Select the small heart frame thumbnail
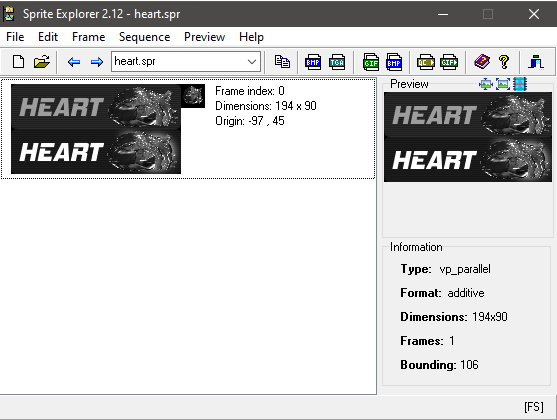Viewport: 557px width, 420px height. point(193,96)
